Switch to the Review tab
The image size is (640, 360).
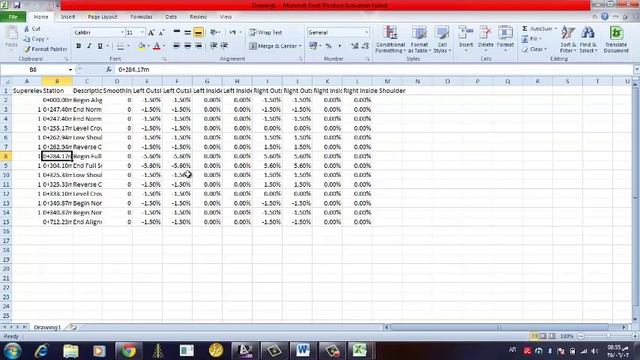(198, 17)
